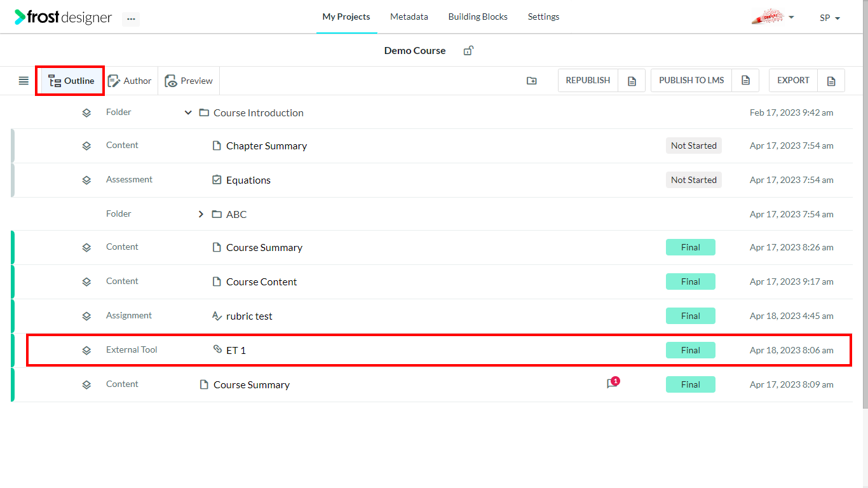Open the Building Blocks tab
Viewport: 868px width, 488px height.
pos(478,17)
